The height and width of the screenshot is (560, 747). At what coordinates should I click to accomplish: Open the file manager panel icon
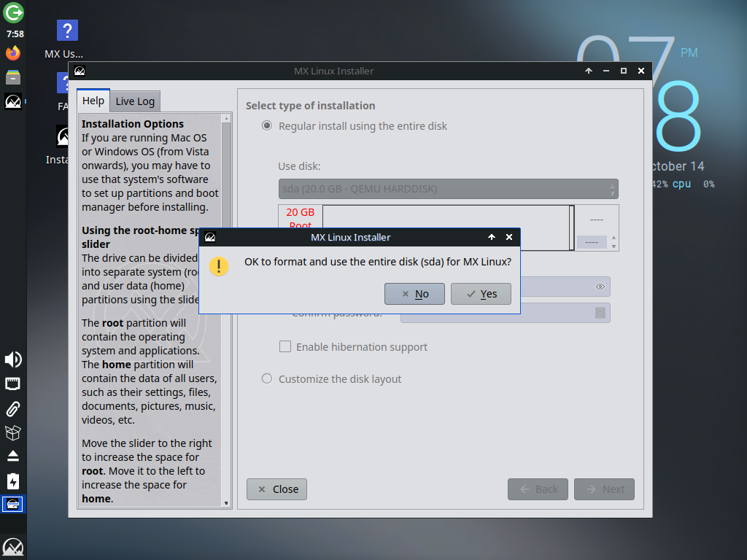click(x=13, y=77)
